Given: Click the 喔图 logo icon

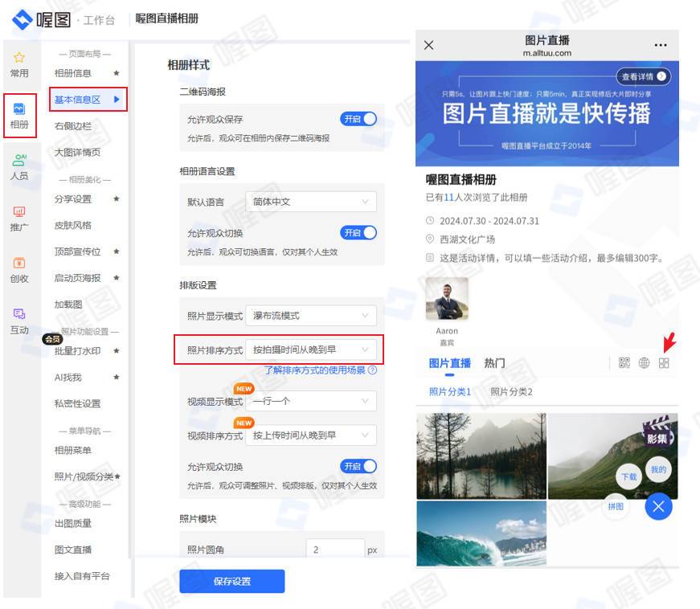Looking at the screenshot, I should pyautogui.click(x=23, y=19).
